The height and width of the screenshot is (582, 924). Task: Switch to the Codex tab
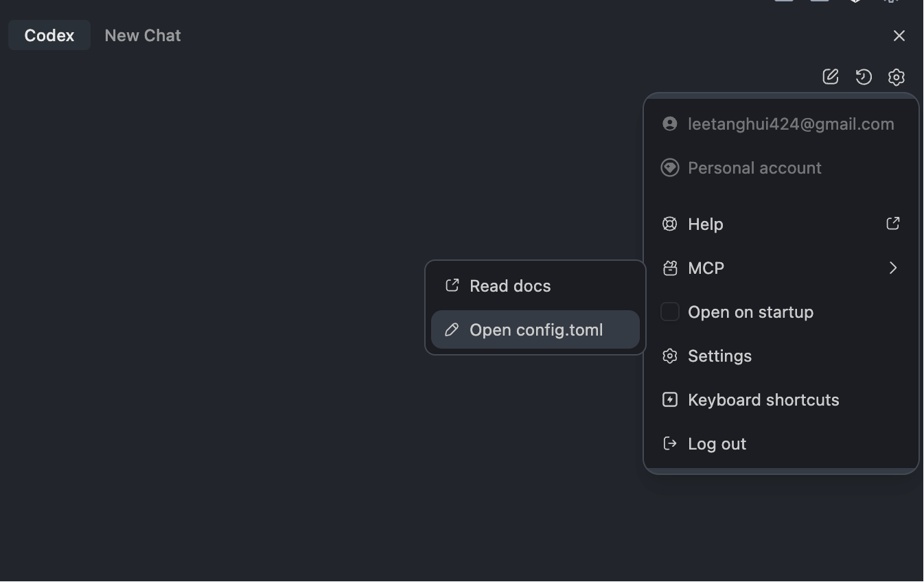pos(49,36)
